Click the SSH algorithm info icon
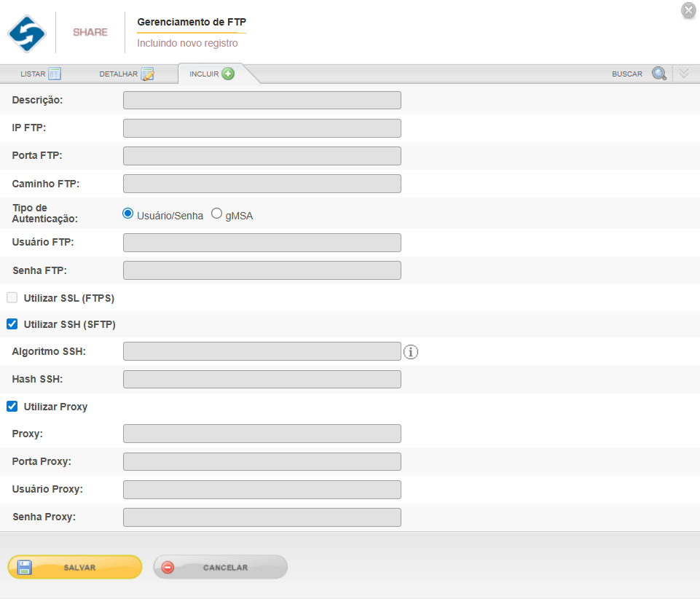This screenshot has height=599, width=700. (411, 353)
